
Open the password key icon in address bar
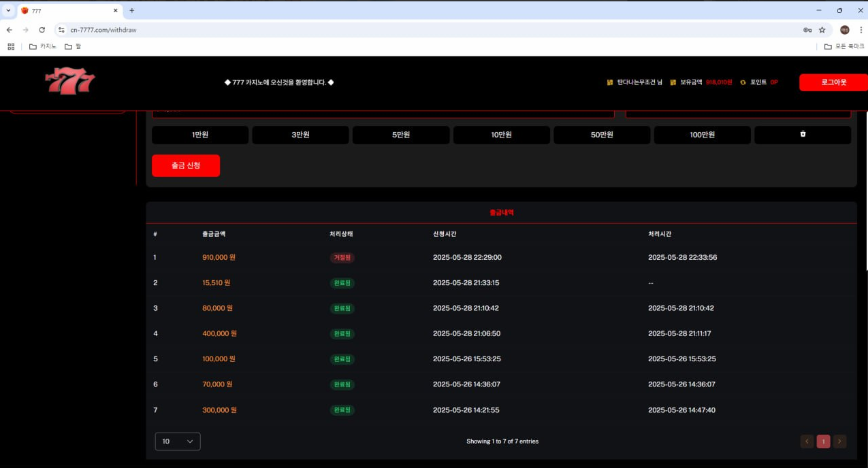click(x=807, y=30)
